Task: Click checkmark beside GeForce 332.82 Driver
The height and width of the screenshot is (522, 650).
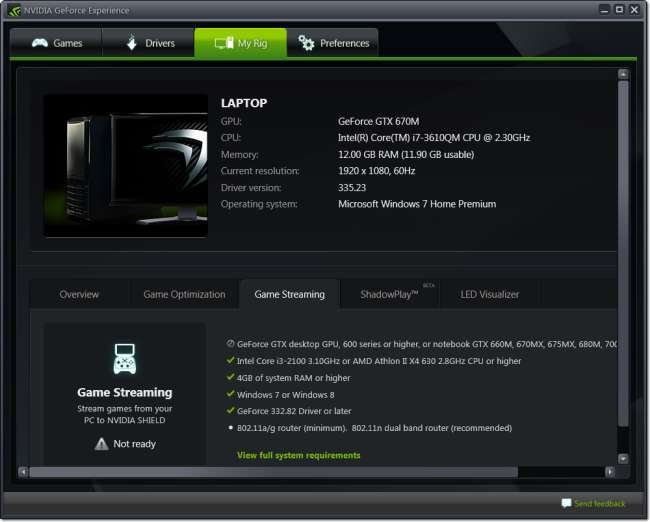Action: tap(230, 410)
